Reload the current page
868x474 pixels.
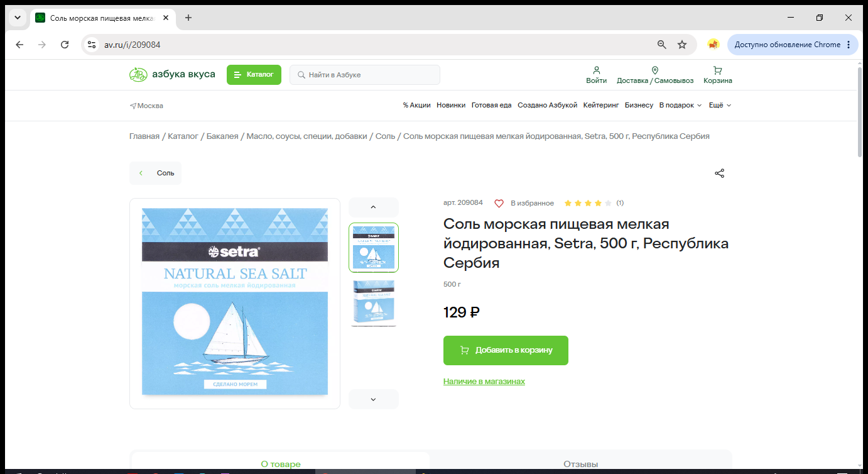65,45
